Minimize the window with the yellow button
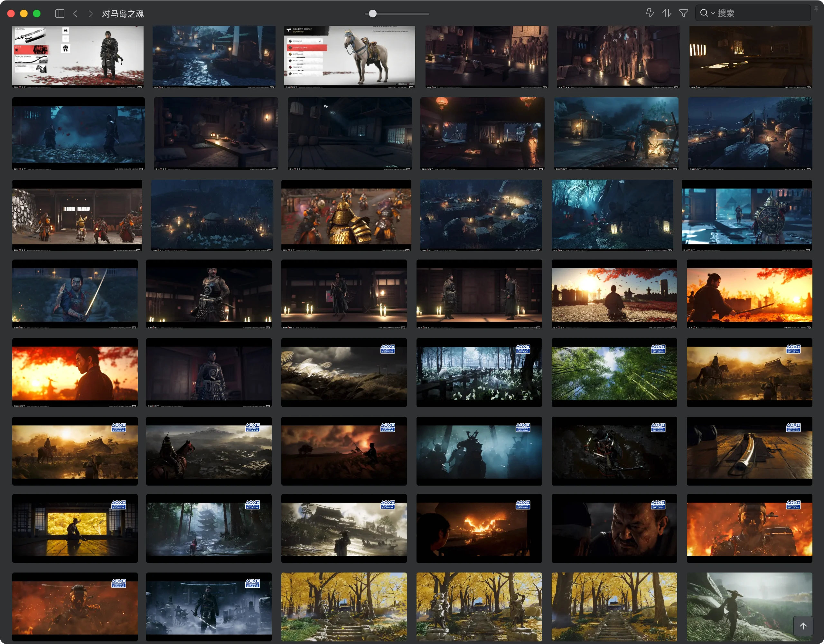Screen dimensions: 824x644 coord(24,14)
